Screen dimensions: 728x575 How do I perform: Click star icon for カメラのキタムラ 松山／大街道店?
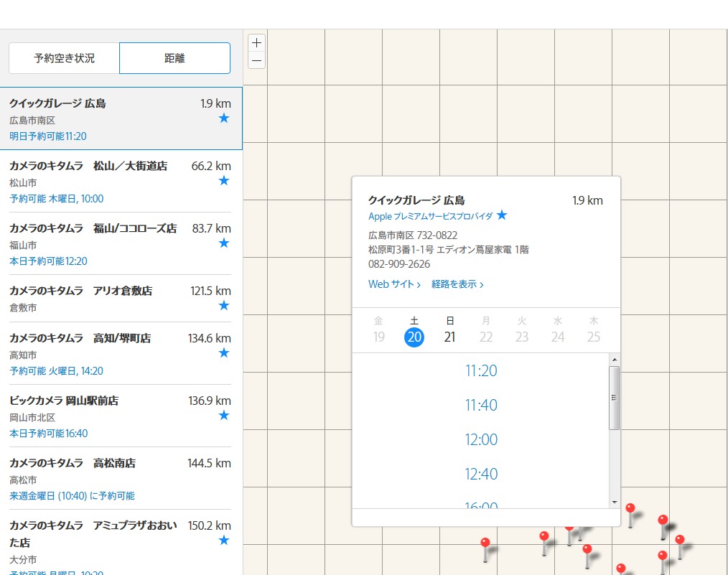coord(223,181)
